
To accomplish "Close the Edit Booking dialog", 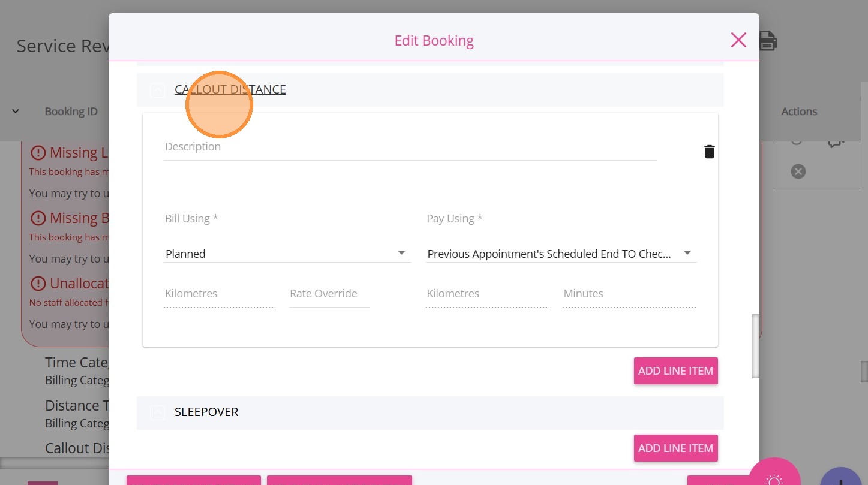I will 738,40.
